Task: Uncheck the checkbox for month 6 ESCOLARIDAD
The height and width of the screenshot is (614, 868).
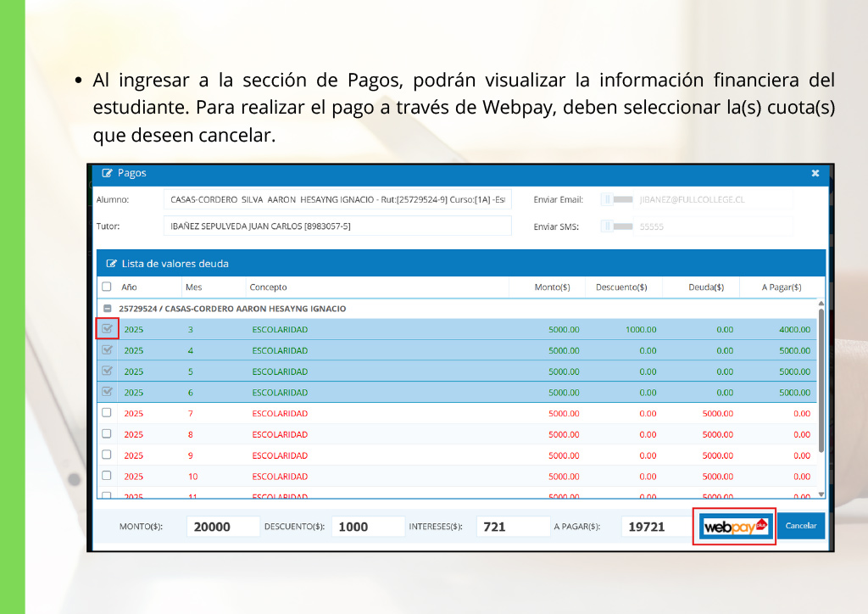Action: pos(107,392)
